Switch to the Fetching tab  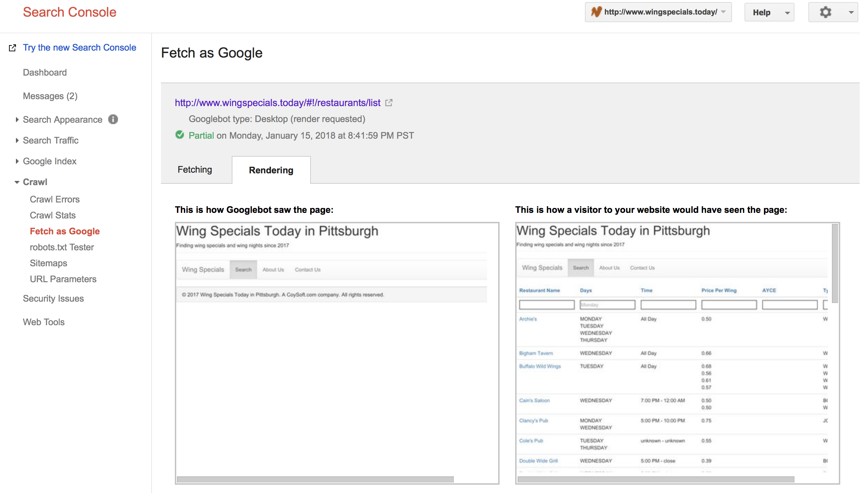[195, 170]
